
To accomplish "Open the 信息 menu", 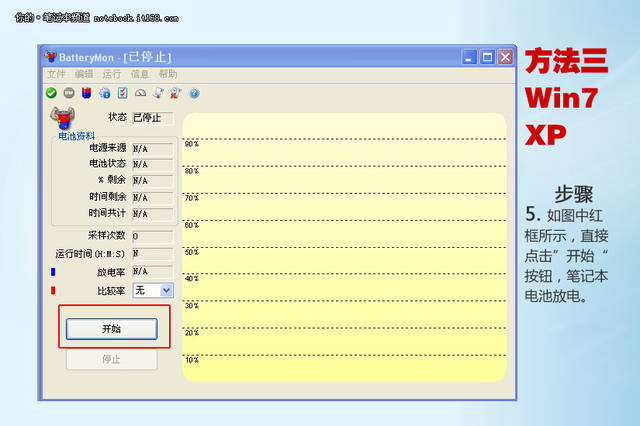I will 140,74.
